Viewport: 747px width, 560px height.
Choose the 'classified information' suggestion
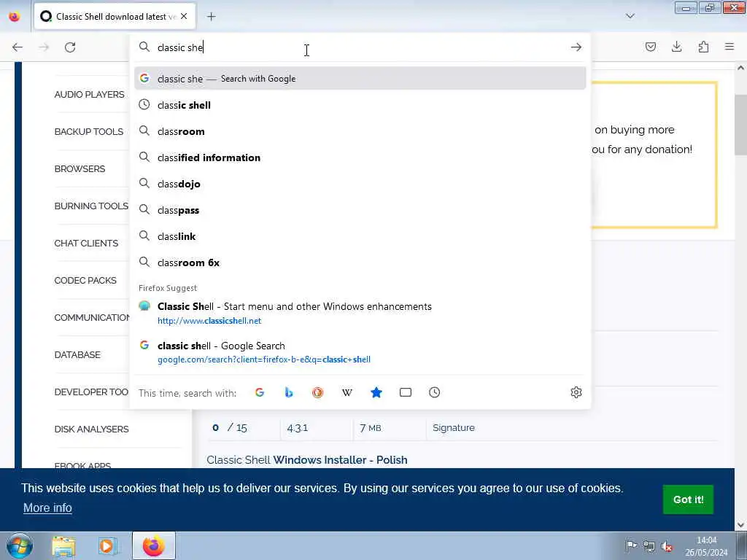pyautogui.click(x=360, y=157)
